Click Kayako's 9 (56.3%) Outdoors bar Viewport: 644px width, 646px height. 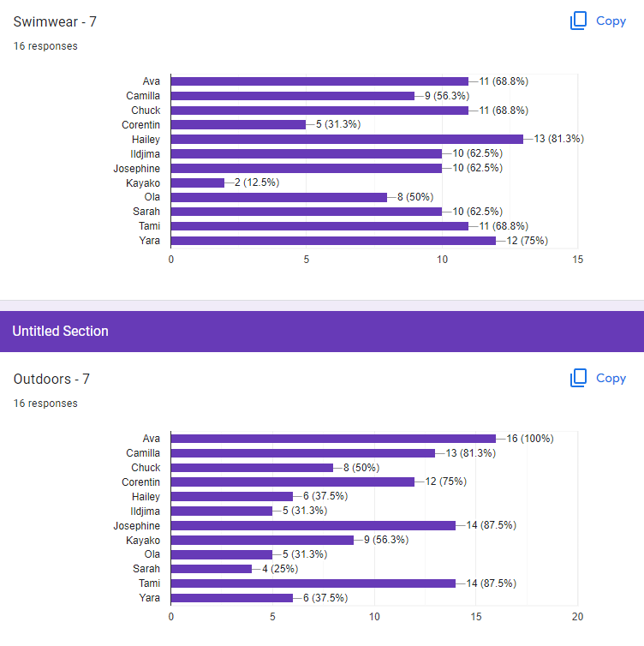click(x=262, y=540)
